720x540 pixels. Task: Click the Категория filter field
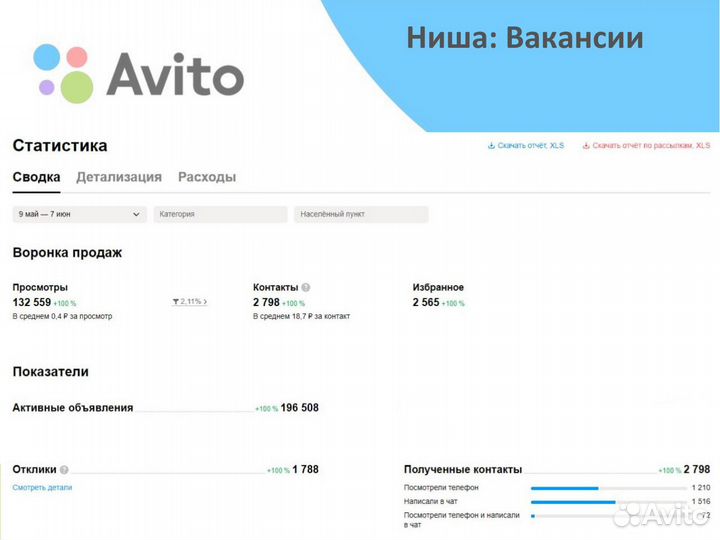220,214
